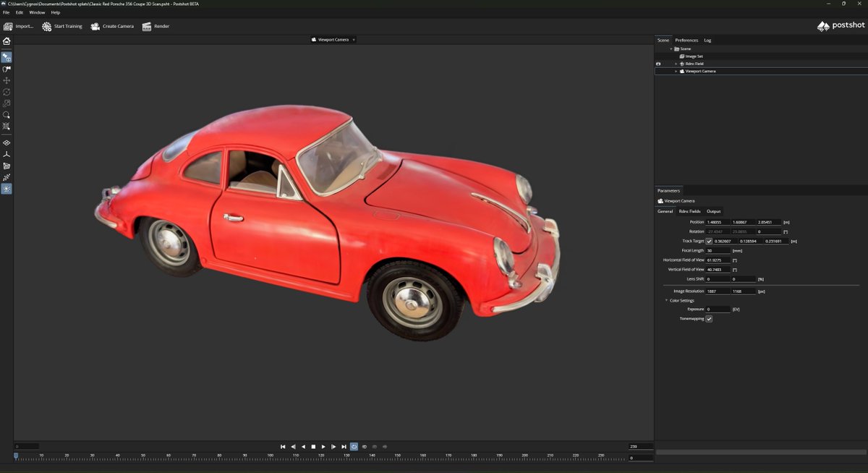
Task: Toggle the sparse points display icon
Action: point(7,177)
